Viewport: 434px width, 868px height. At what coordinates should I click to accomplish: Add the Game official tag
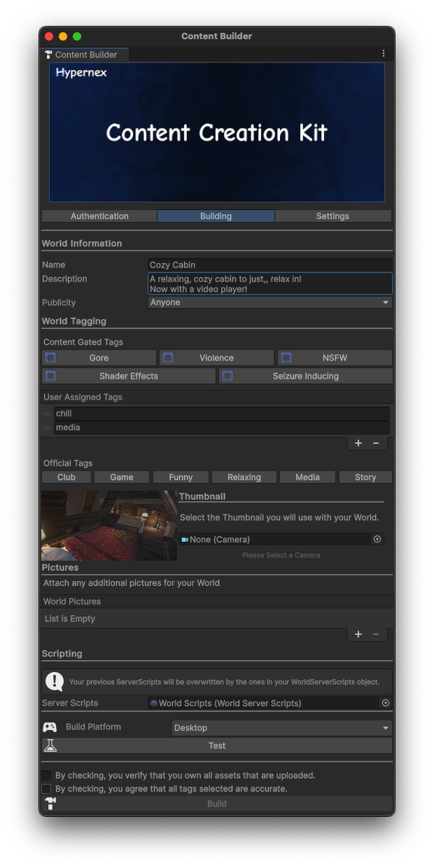click(x=122, y=477)
